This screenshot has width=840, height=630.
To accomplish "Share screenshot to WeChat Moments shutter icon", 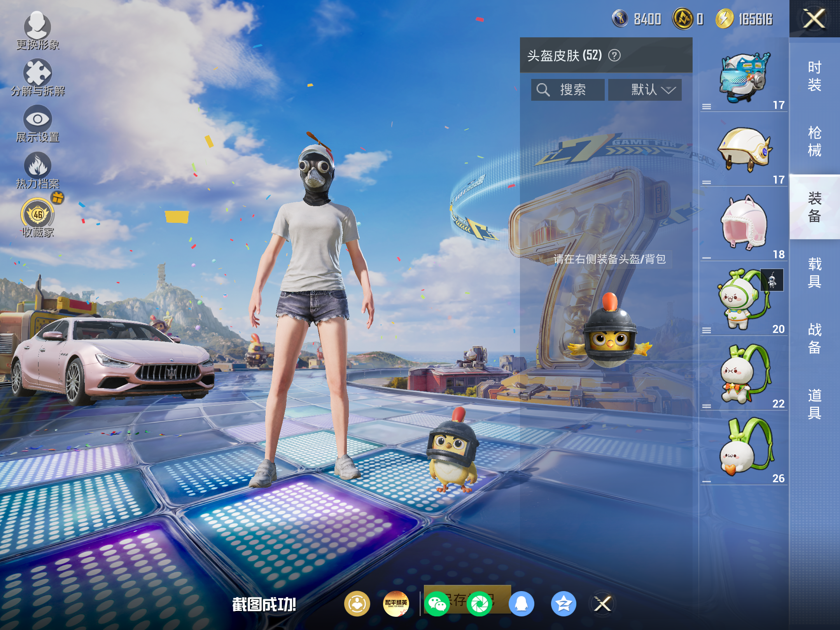I will [479, 604].
